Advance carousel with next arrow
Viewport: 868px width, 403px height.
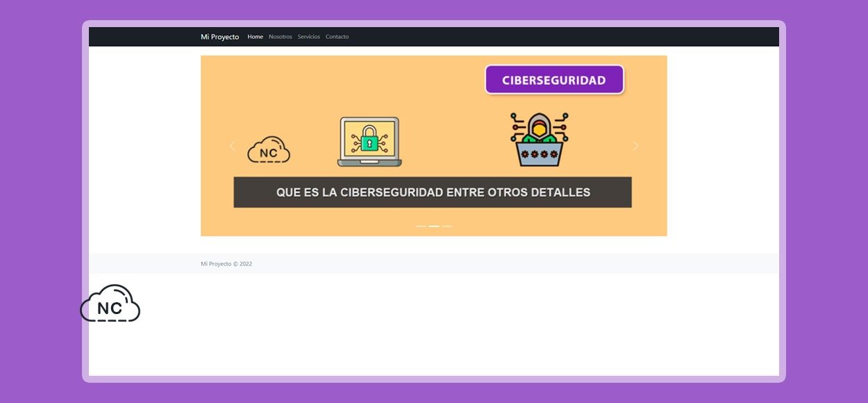pyautogui.click(x=635, y=146)
